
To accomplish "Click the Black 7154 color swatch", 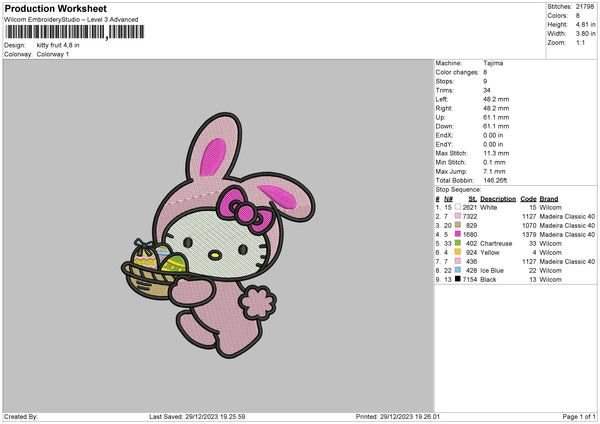I will click(457, 279).
